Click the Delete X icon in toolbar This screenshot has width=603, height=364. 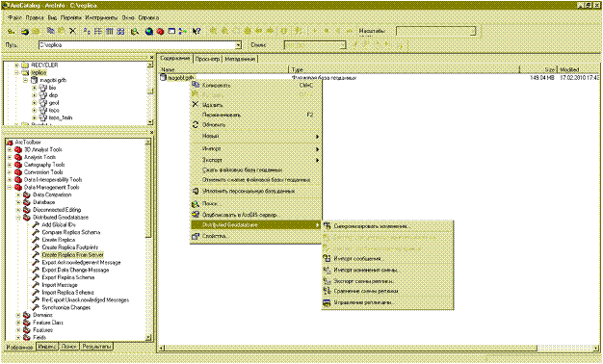pos(72,31)
